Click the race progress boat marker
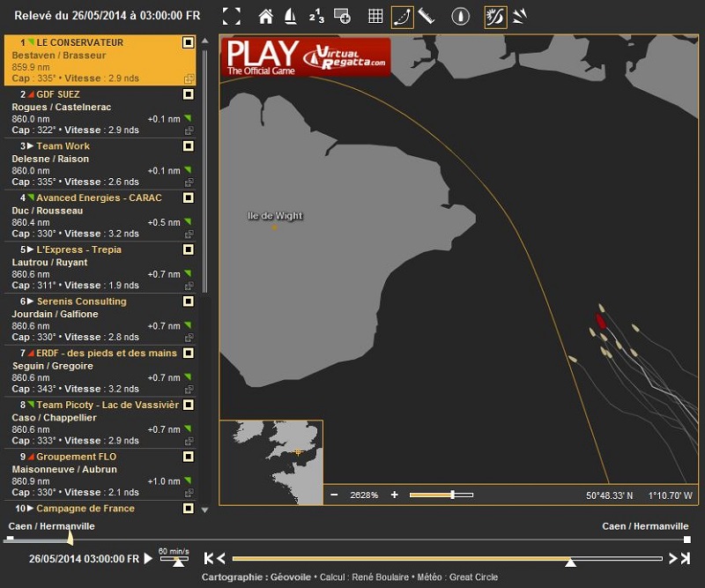705x588 pixels. click(x=70, y=537)
